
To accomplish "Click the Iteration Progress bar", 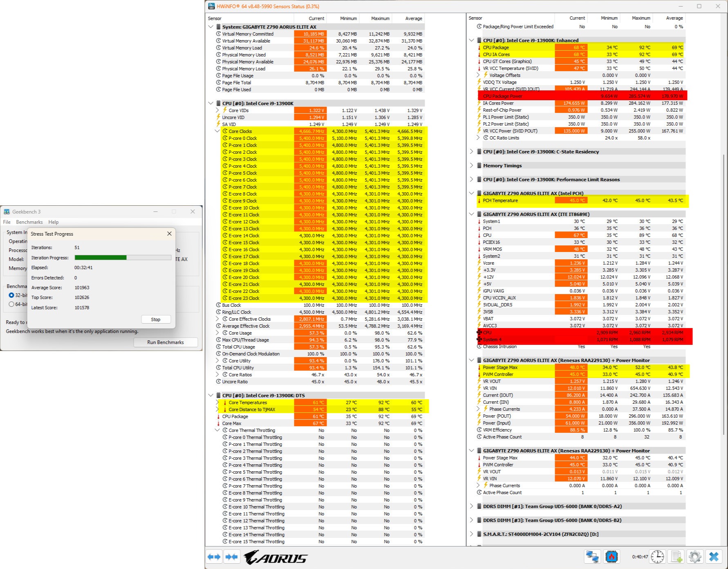I will [x=123, y=258].
